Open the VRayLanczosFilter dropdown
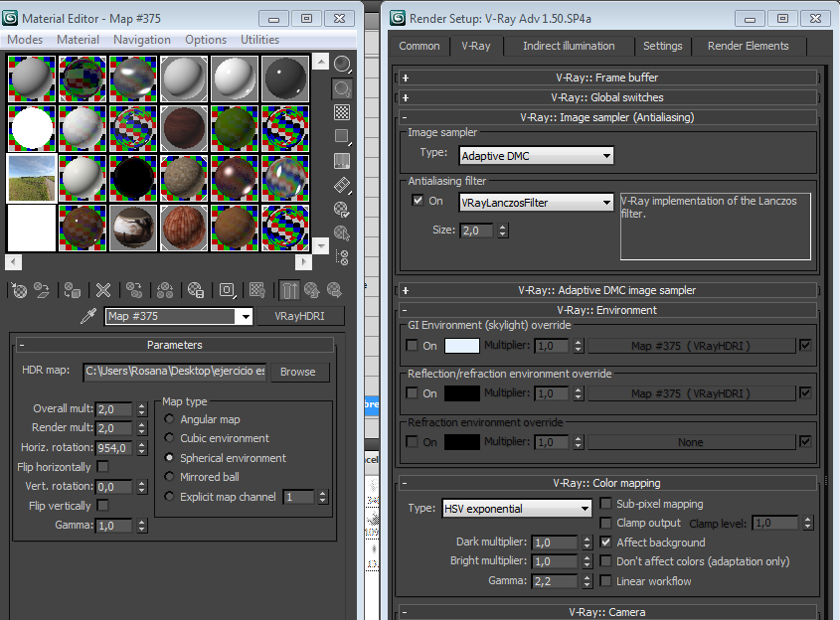840x620 pixels. [x=537, y=203]
